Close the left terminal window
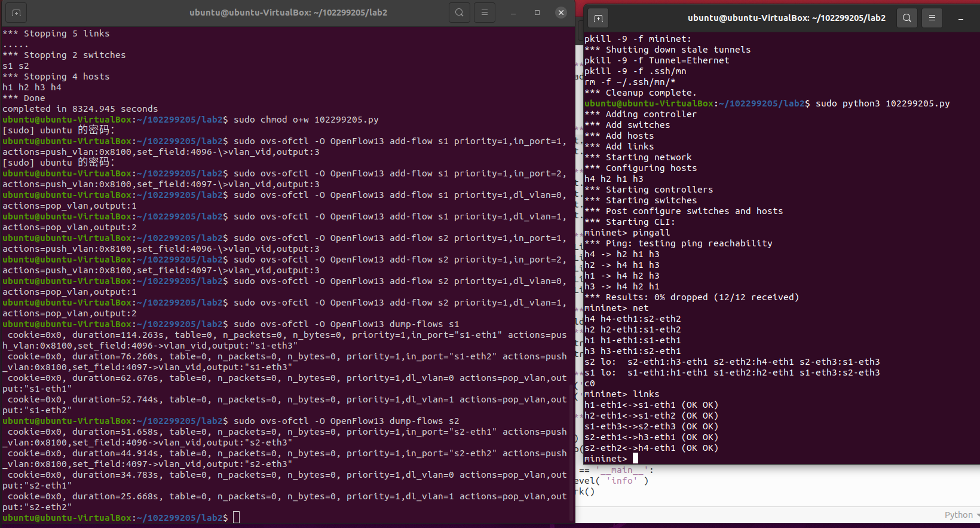This screenshot has height=528, width=980. click(x=561, y=12)
